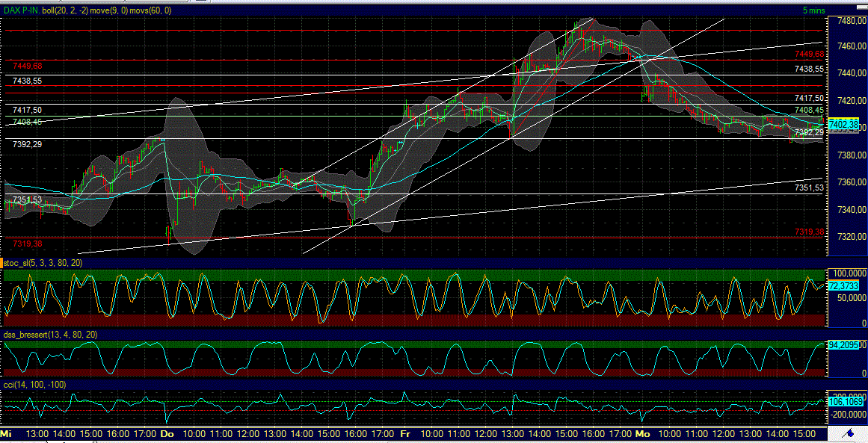Image resolution: width=868 pixels, height=443 pixels.
Task: Click the blue flag icon at bottom right
Action: tap(850, 432)
